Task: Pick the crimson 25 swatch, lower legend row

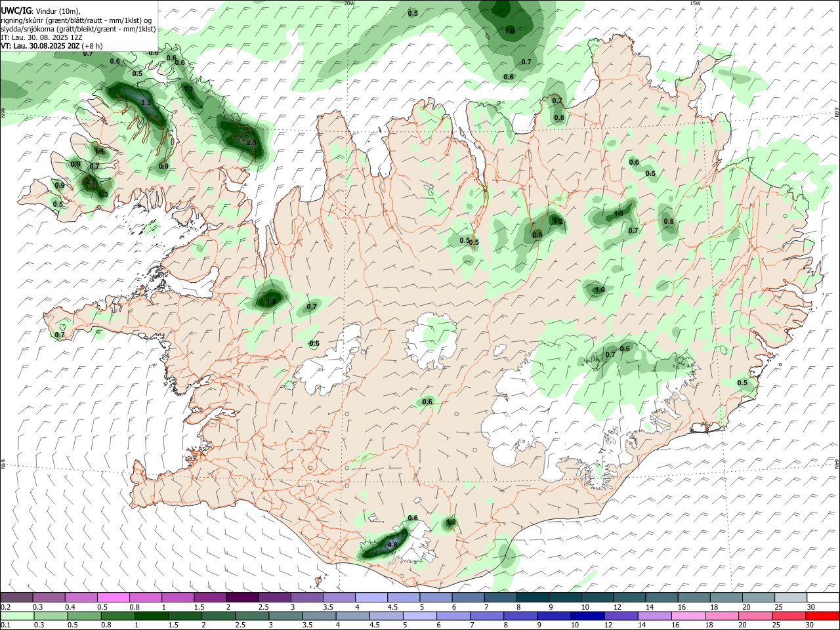Action: point(789,616)
